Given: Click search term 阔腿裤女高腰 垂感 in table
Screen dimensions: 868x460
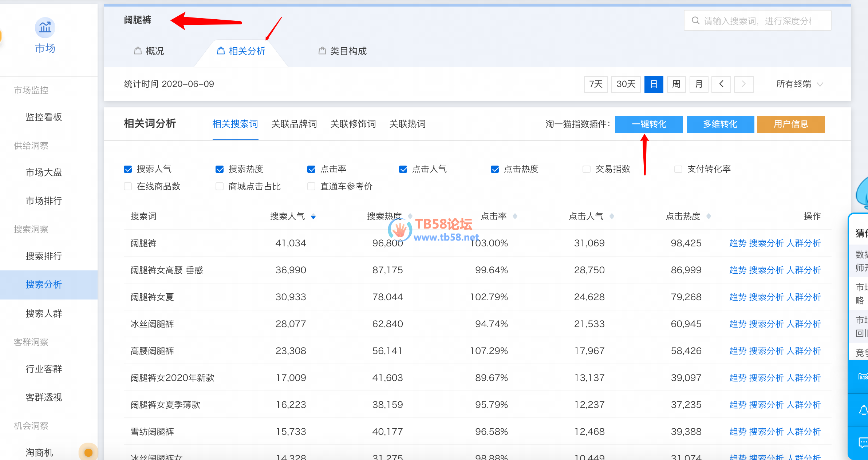Looking at the screenshot, I should click(x=167, y=270).
